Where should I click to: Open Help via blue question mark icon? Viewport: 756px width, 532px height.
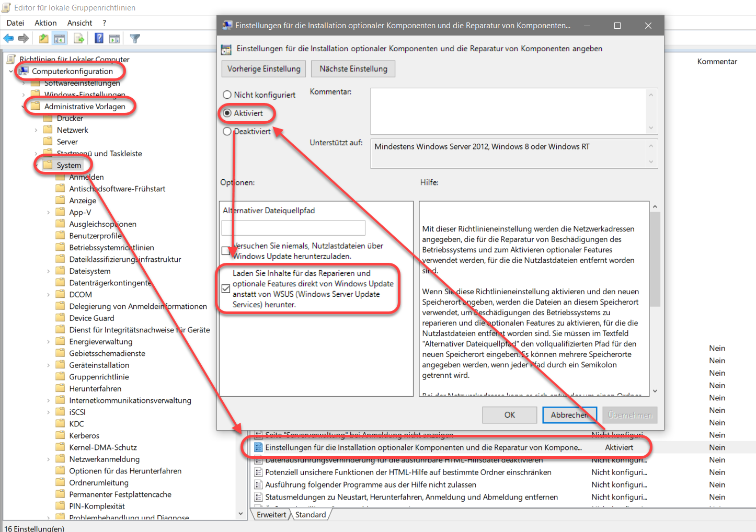pos(99,38)
